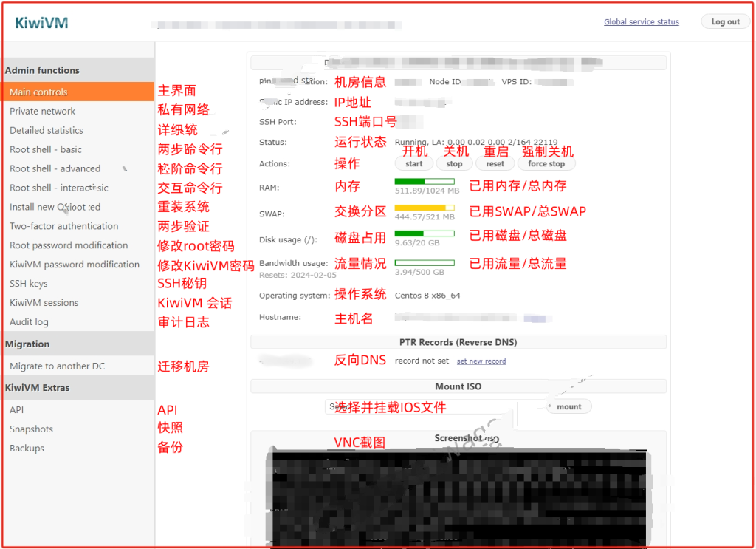
Task: Click the reset button
Action: coord(495,164)
